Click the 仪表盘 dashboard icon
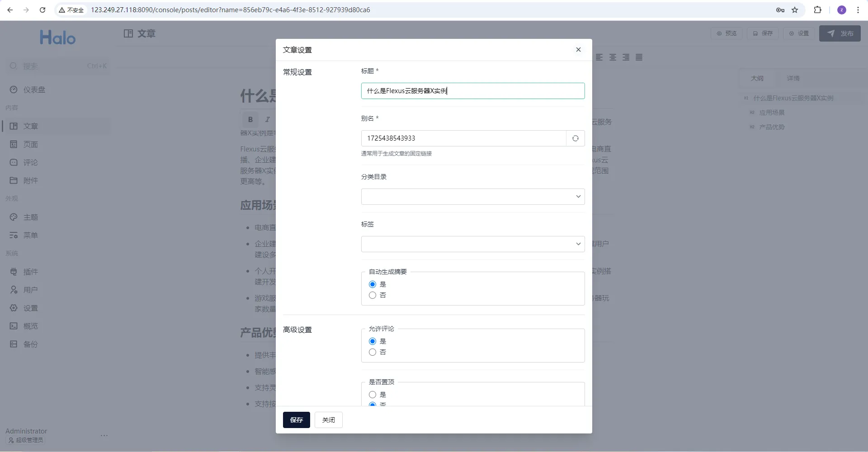This screenshot has height=452, width=868. tap(14, 90)
